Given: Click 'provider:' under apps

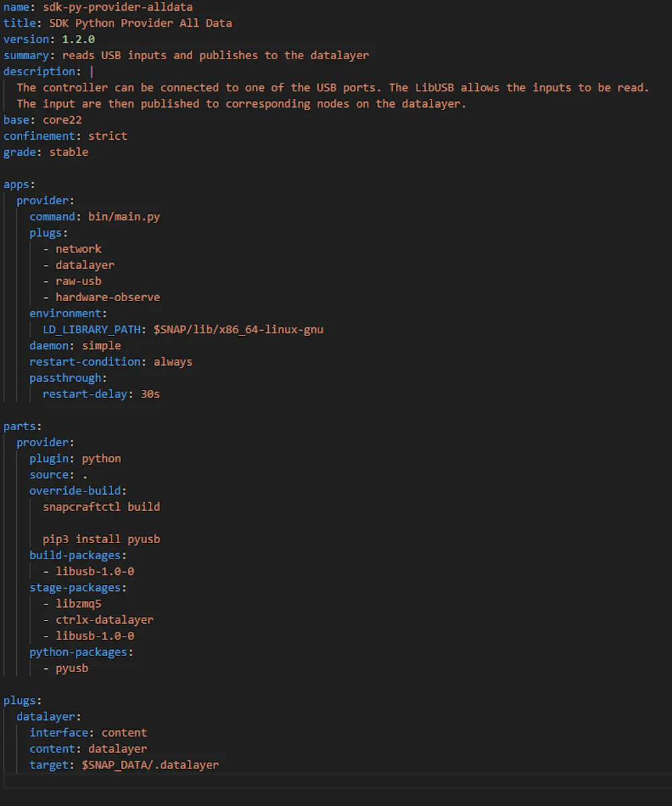Looking at the screenshot, I should point(46,200).
